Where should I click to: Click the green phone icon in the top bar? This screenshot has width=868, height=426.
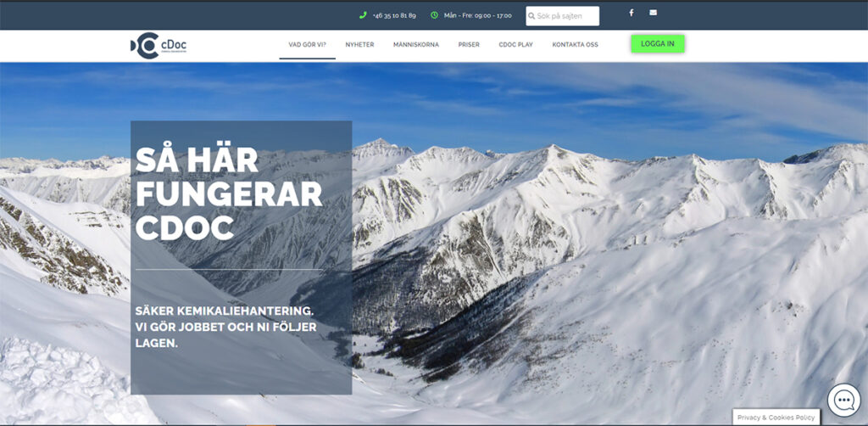pyautogui.click(x=363, y=15)
